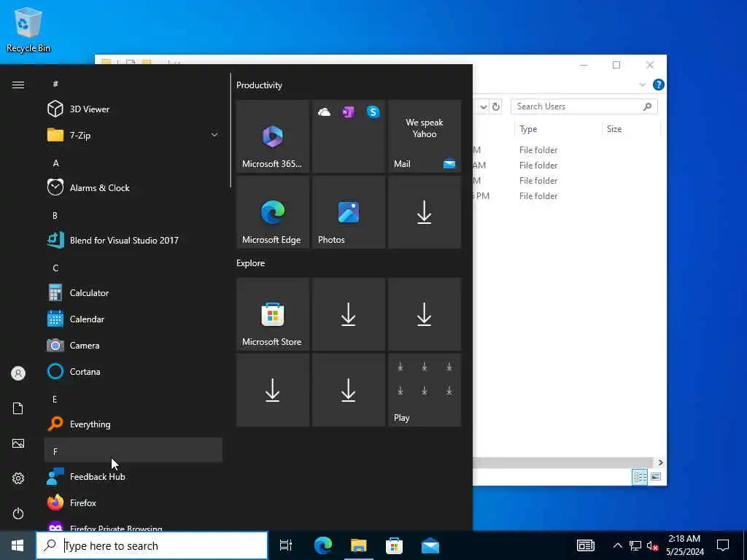The width and height of the screenshot is (747, 560).
Task: Expand the 7-Zip folder chevron
Action: 214,135
